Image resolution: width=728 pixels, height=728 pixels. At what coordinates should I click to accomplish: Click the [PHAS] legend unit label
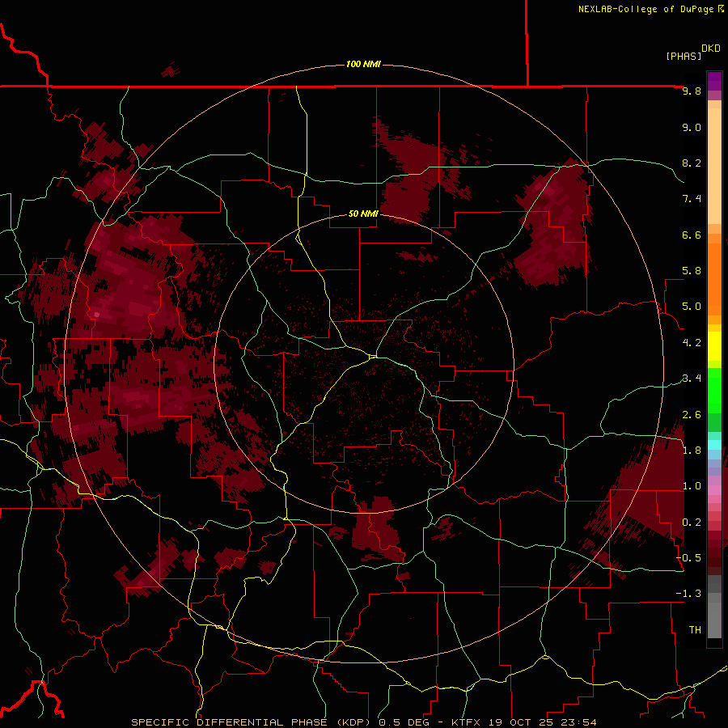point(684,56)
